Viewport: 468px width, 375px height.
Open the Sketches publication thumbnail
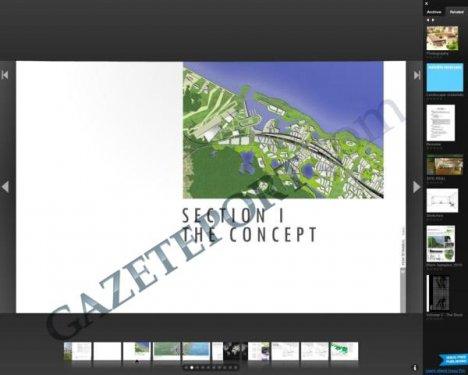(x=442, y=200)
